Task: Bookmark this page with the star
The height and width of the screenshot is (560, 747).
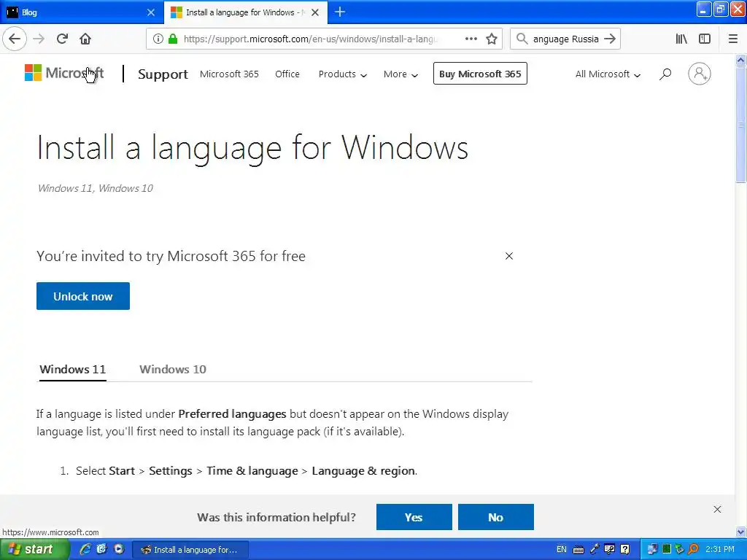Action: [x=492, y=39]
